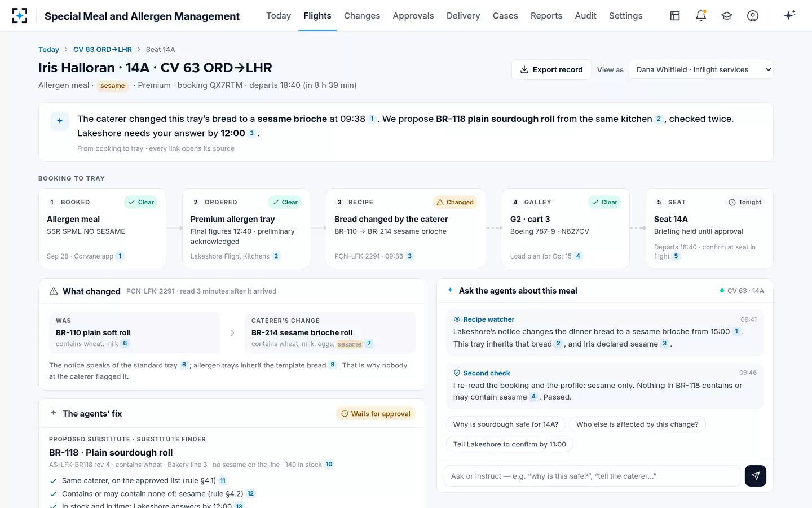Ask 'Why is sourdough safe for 14A?'

(506, 424)
